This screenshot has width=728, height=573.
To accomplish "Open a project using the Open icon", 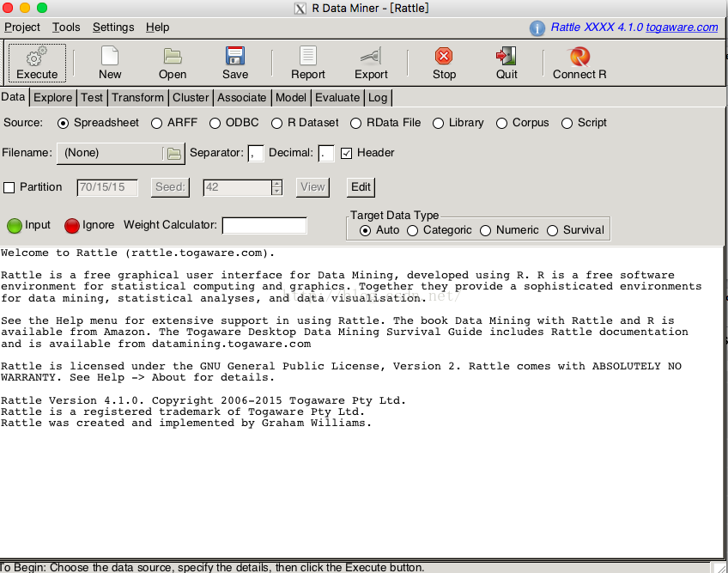I will pyautogui.click(x=173, y=56).
